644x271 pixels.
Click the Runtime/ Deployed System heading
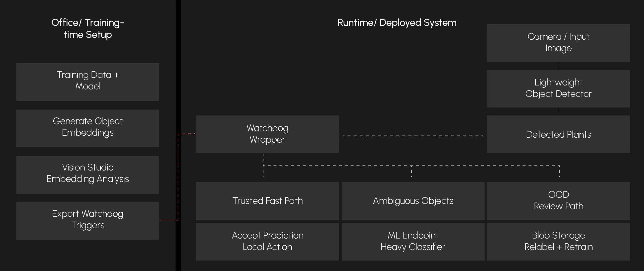tap(397, 23)
